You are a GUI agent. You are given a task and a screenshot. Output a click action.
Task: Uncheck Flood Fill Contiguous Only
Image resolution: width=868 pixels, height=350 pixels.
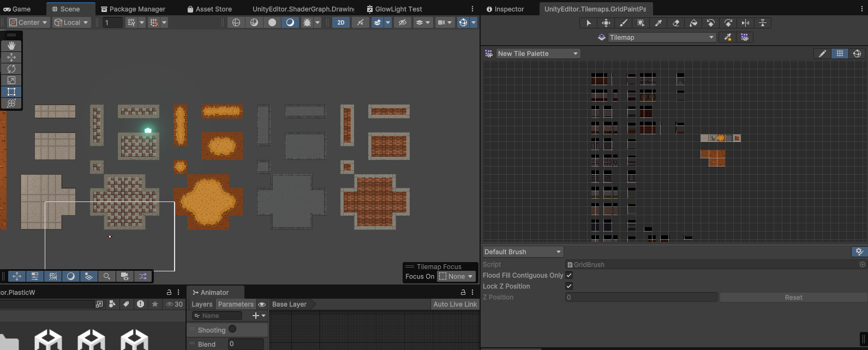tap(569, 275)
